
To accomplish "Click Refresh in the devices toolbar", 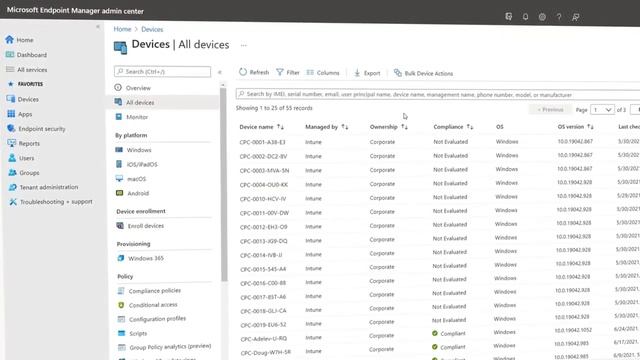I will pyautogui.click(x=254, y=72).
